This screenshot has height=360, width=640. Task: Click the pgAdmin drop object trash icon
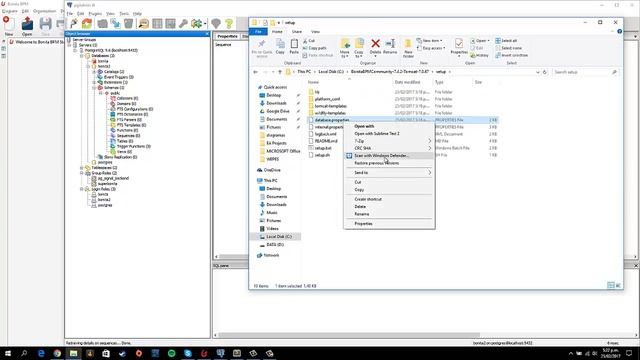coord(129,23)
